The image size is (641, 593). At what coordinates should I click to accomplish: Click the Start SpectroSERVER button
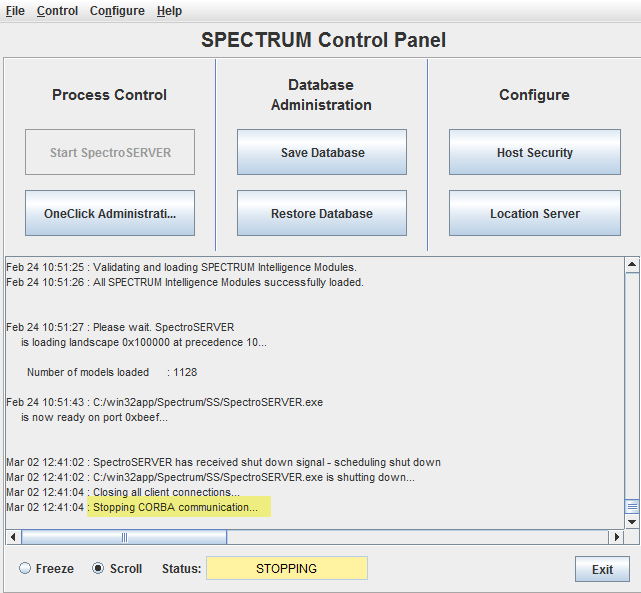click(110, 152)
